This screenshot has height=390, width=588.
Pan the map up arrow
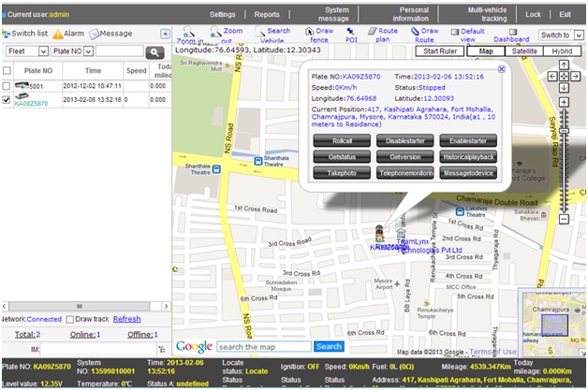click(564, 65)
